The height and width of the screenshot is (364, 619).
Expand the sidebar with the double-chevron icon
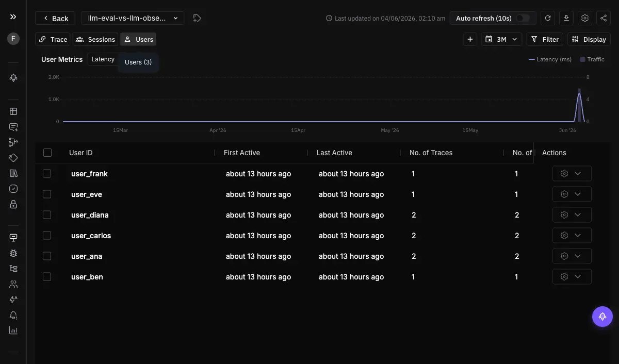[x=13, y=17]
